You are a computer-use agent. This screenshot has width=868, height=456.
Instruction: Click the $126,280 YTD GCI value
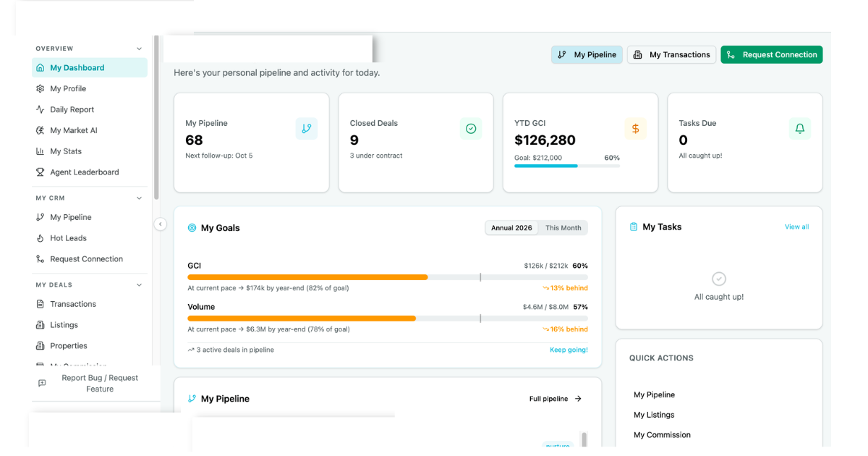coord(545,140)
